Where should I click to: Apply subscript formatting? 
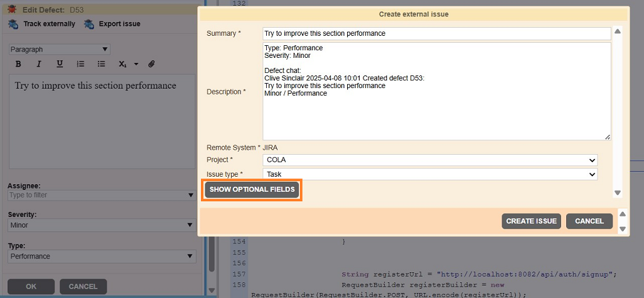(x=122, y=64)
